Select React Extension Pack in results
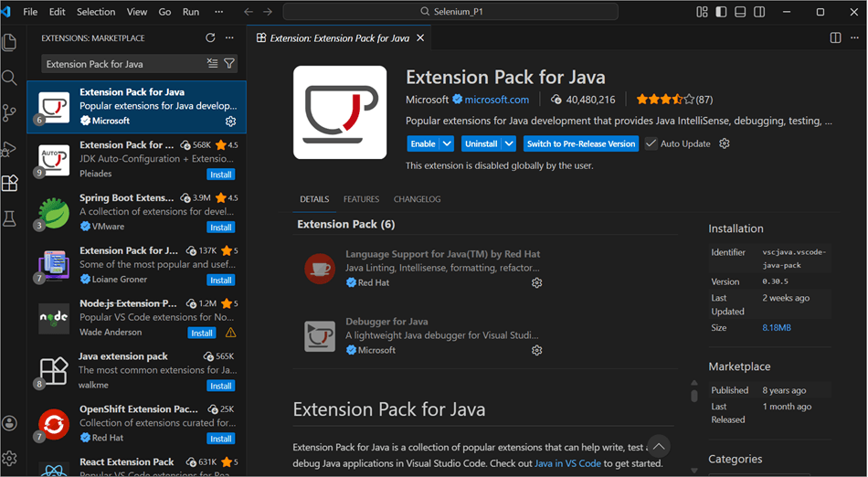Viewport: 868px width, 477px height. (x=137, y=465)
